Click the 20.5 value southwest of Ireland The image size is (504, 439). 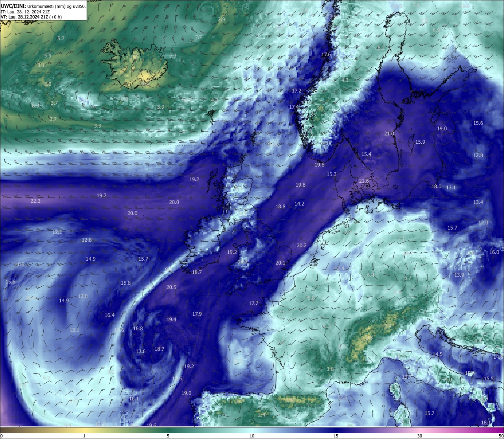point(171,287)
